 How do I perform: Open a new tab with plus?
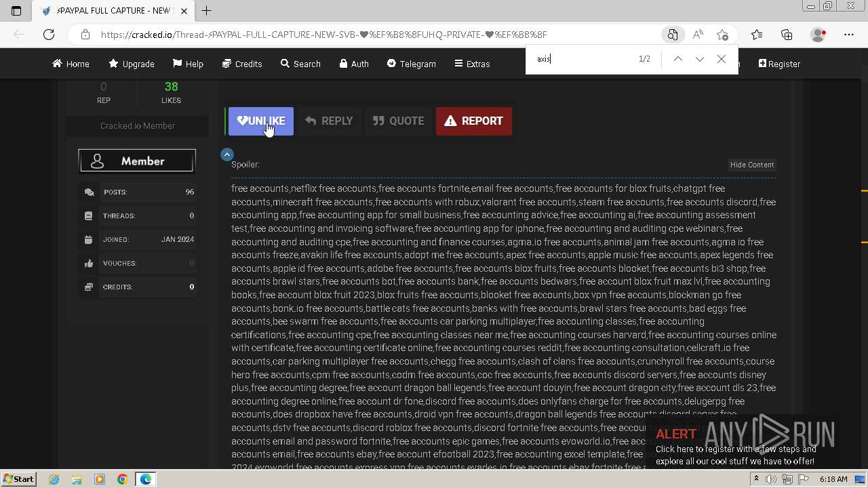pos(207,11)
